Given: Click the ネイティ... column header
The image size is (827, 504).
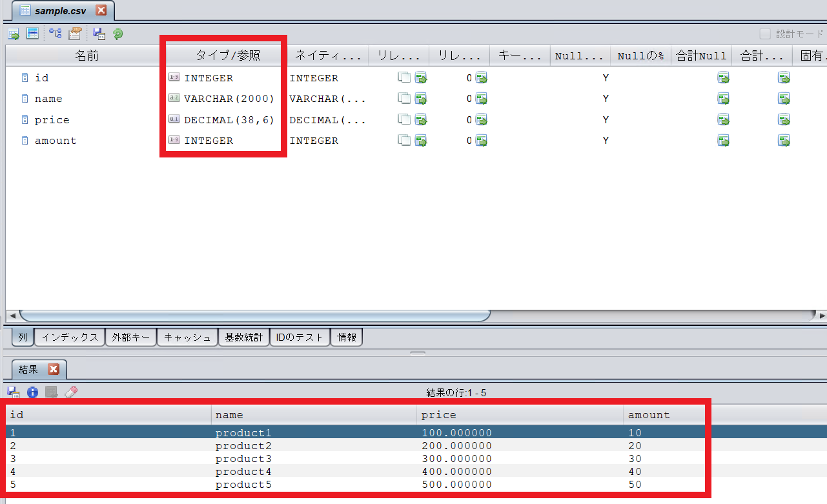Looking at the screenshot, I should click(x=328, y=56).
